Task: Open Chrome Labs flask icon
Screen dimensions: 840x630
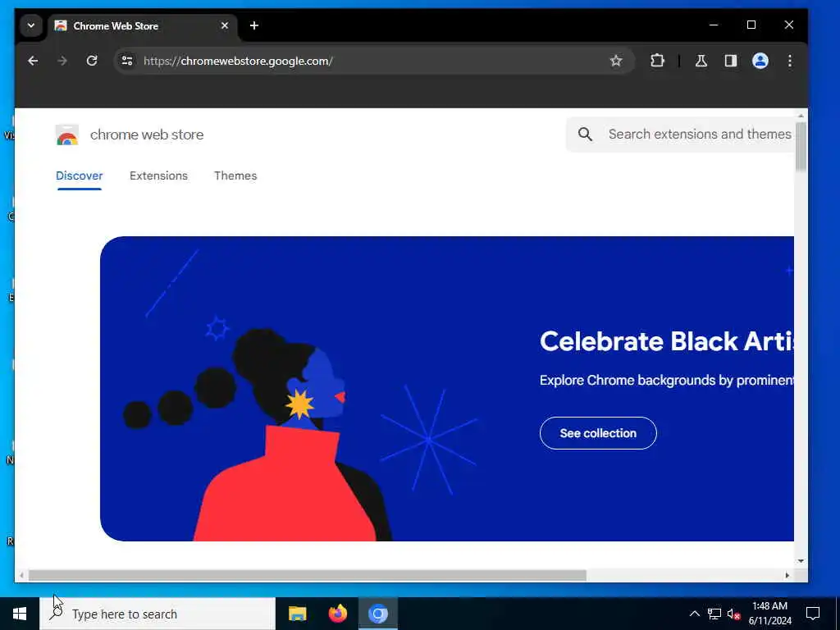Action: 701,61
